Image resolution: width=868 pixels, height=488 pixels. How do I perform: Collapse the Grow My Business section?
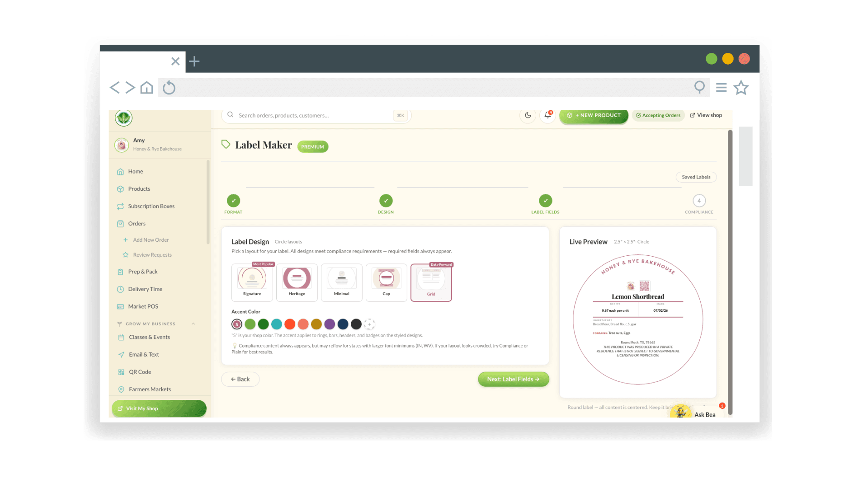coord(193,324)
